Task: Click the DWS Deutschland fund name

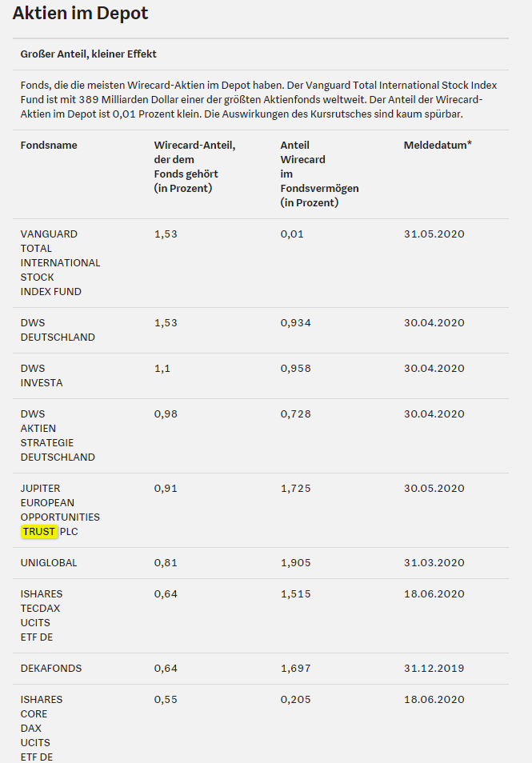Action: (58, 330)
